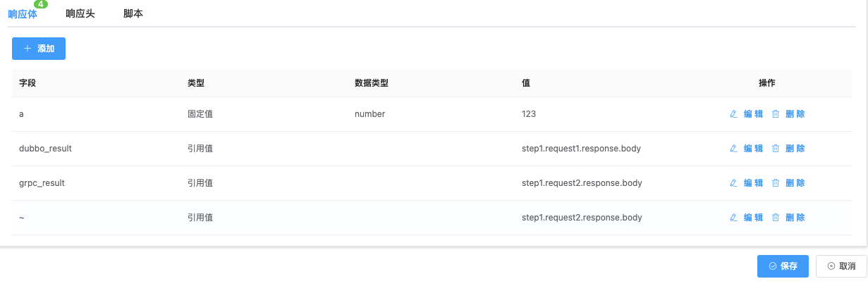This screenshot has height=286, width=868.
Task: Click the pencil icon for grpc_result row
Action: click(x=733, y=183)
